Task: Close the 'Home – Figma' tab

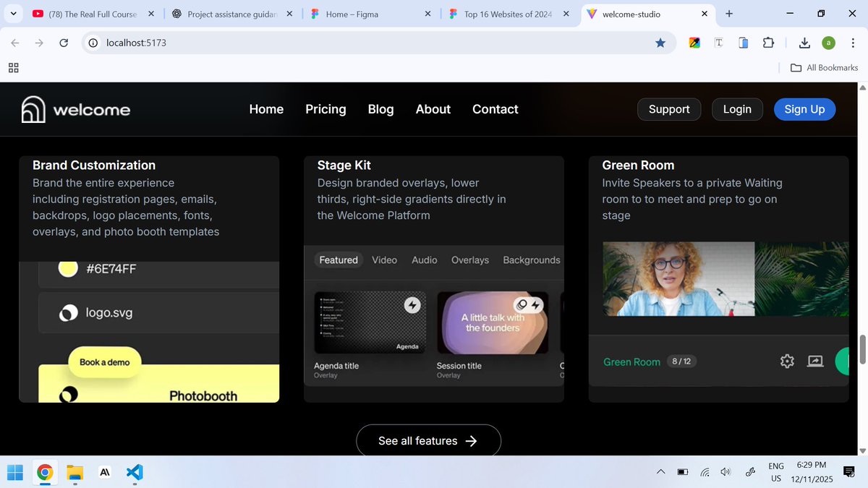Action: click(427, 14)
